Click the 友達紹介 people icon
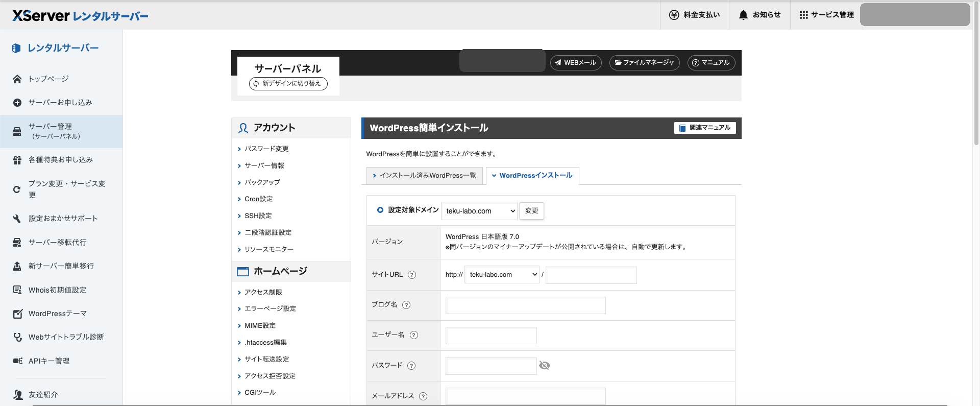 tap(18, 395)
